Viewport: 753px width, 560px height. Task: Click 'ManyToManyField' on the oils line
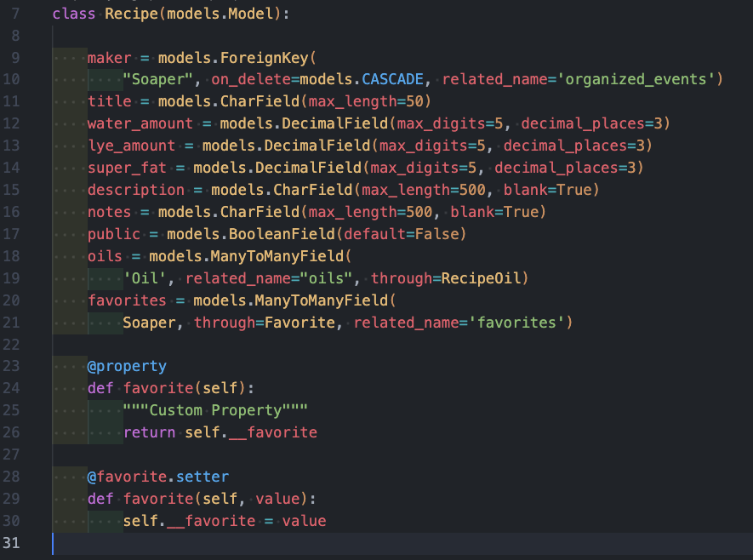[x=277, y=256]
